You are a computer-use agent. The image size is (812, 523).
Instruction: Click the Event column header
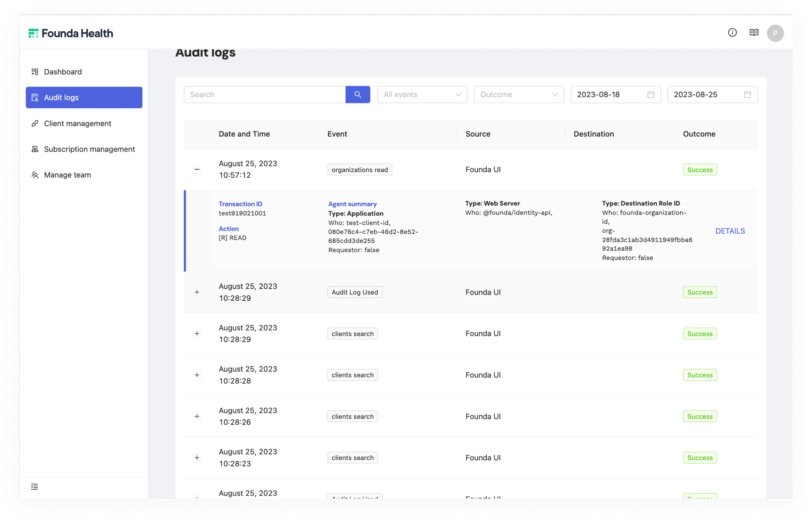337,134
